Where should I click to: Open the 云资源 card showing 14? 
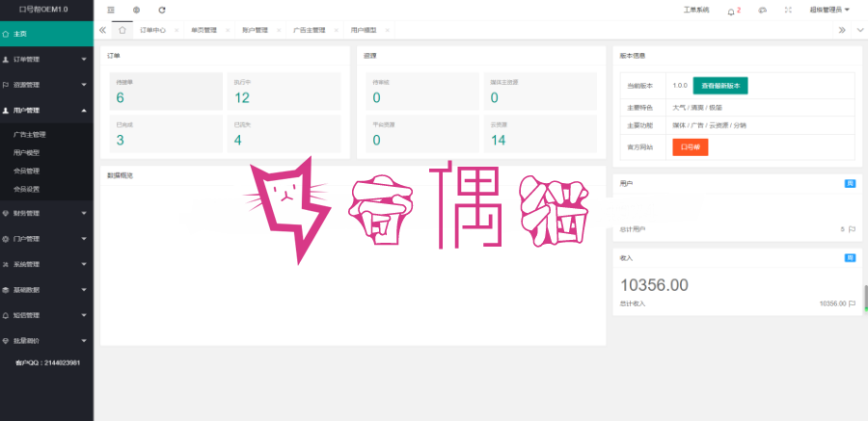(540, 133)
